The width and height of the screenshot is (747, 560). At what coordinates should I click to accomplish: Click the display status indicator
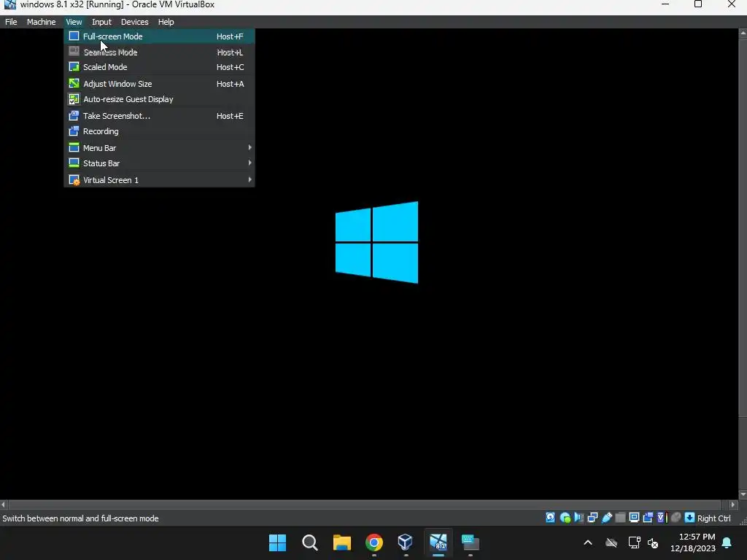[x=634, y=518]
